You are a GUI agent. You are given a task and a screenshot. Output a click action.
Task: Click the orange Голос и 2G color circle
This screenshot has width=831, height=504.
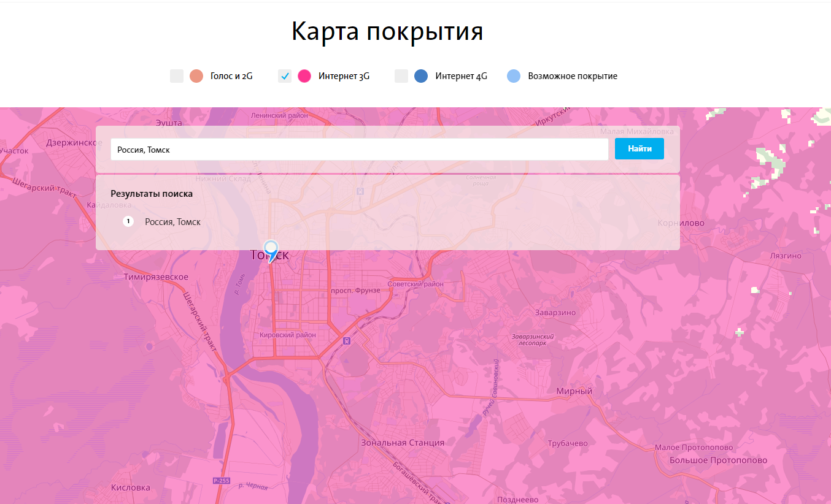click(x=196, y=76)
